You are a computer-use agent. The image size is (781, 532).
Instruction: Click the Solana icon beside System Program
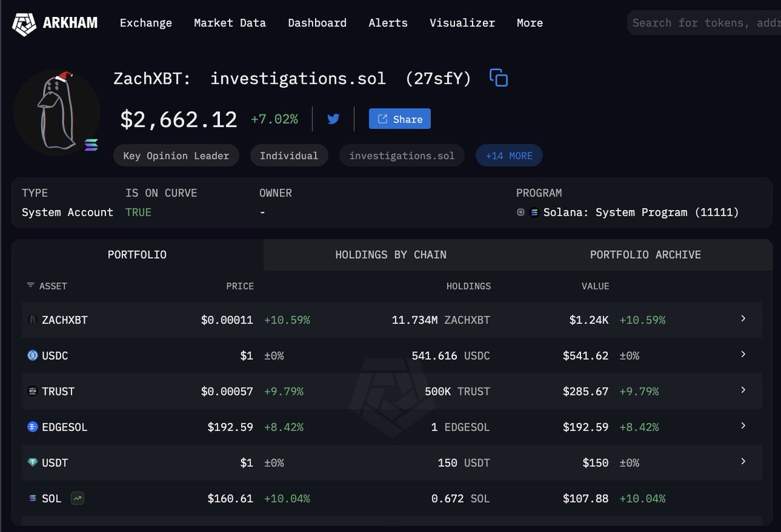(x=534, y=212)
